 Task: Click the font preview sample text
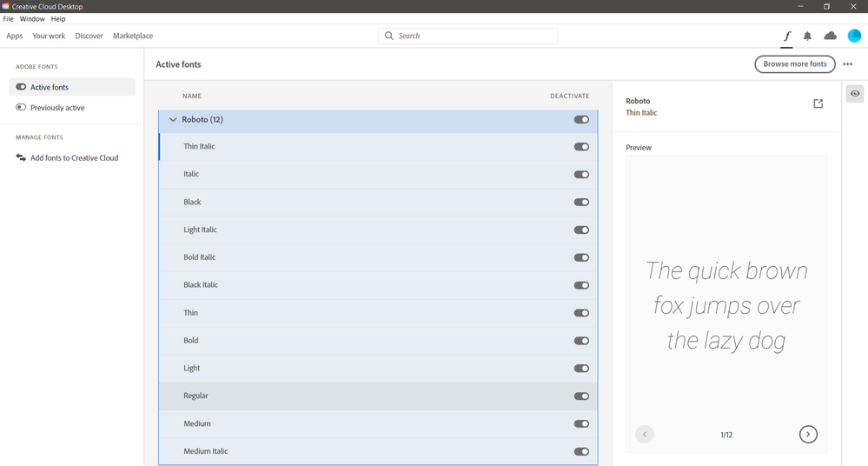[726, 306]
